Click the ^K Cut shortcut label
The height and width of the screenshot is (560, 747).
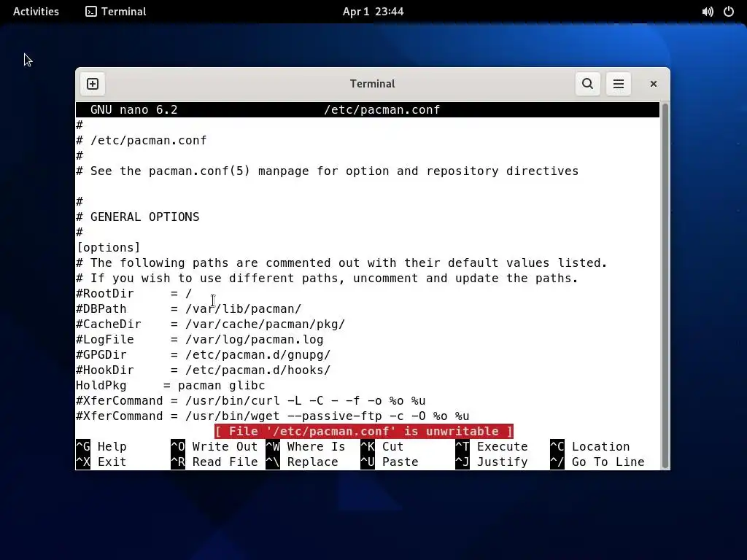pos(382,447)
